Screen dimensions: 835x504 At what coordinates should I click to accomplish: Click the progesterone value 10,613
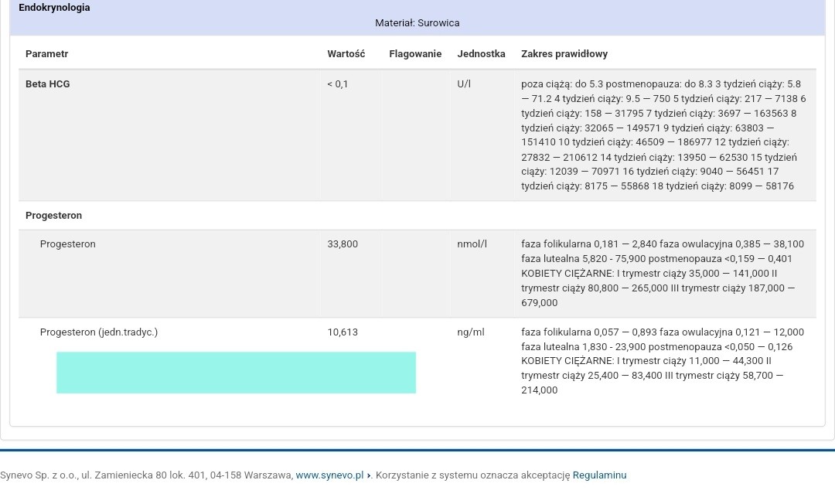[343, 332]
